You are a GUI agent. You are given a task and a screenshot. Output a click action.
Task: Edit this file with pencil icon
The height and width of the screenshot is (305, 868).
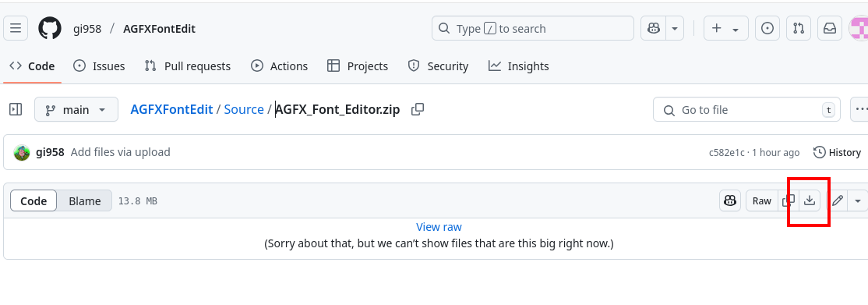pos(838,200)
